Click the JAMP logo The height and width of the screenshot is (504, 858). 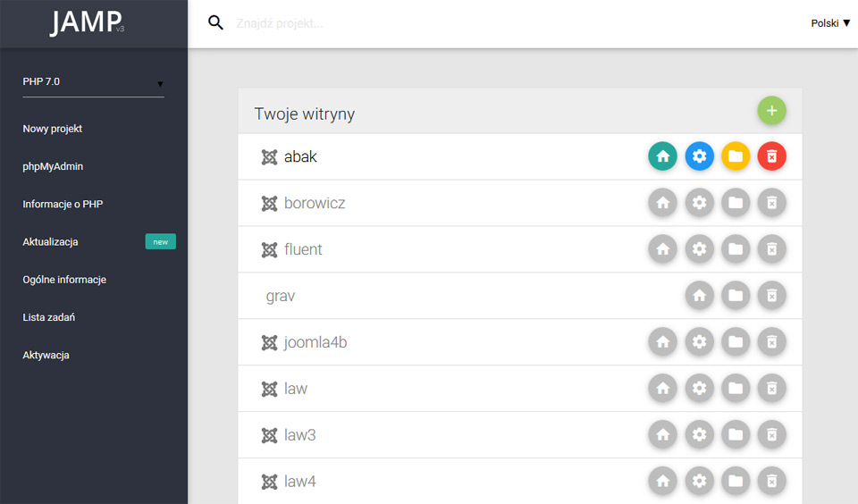pos(87,22)
